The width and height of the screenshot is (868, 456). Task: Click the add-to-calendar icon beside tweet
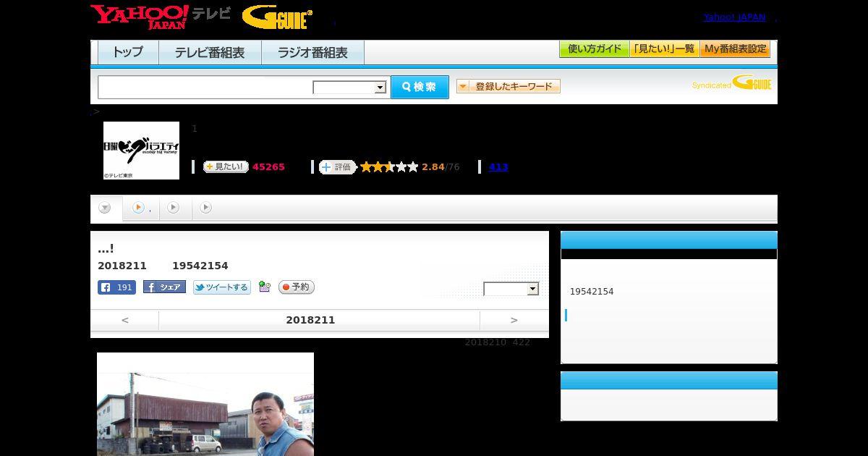[264, 287]
